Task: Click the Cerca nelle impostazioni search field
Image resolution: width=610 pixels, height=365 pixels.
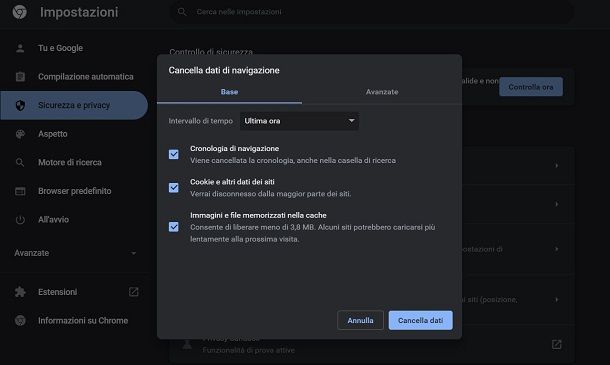Action: point(371,12)
